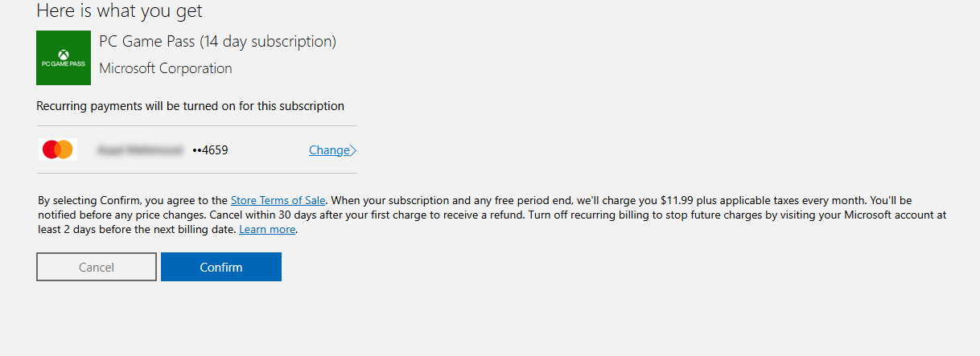Click the Microsoft Corporation publisher name

click(165, 68)
